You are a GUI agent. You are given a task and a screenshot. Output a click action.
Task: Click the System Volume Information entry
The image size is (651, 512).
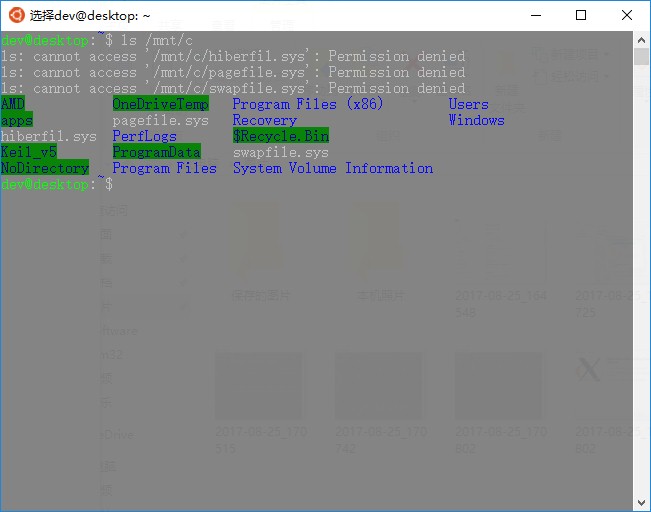coord(333,168)
